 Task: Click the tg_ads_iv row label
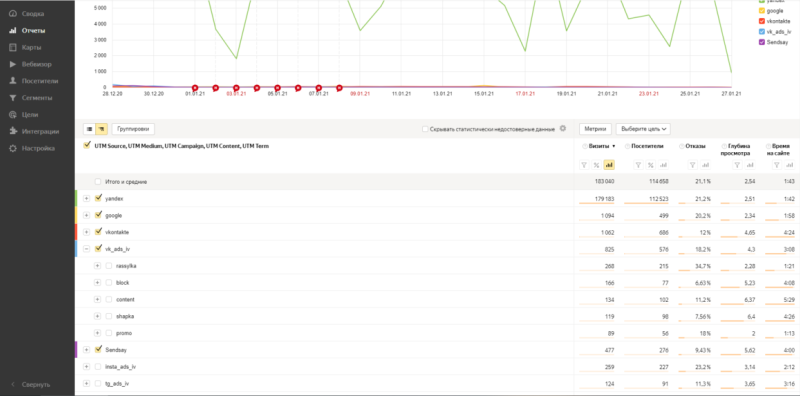117,384
